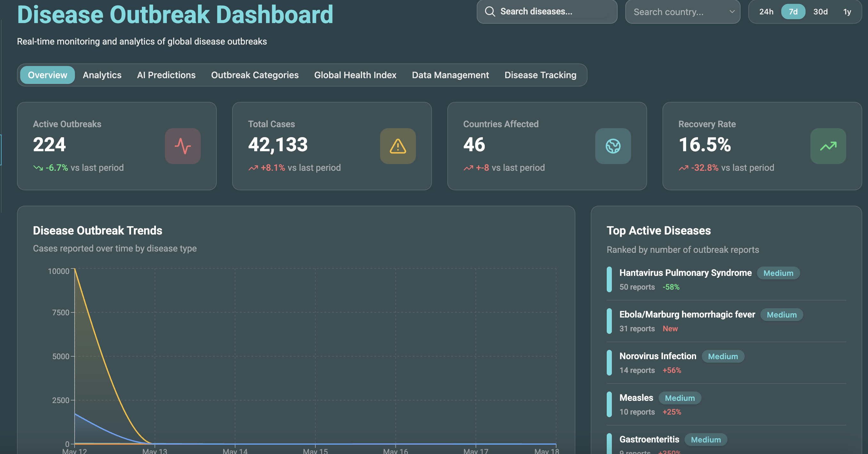Switch to the Analytics tab
This screenshot has width=868, height=454.
[x=102, y=75]
